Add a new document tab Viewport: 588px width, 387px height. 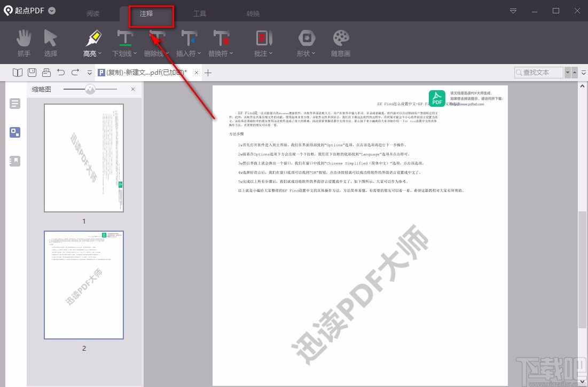[x=208, y=72]
